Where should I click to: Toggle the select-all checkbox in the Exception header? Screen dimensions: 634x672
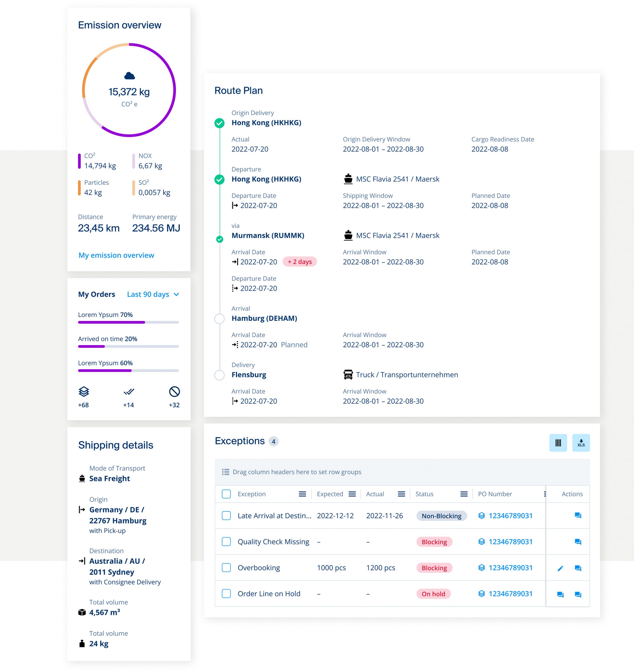226,494
